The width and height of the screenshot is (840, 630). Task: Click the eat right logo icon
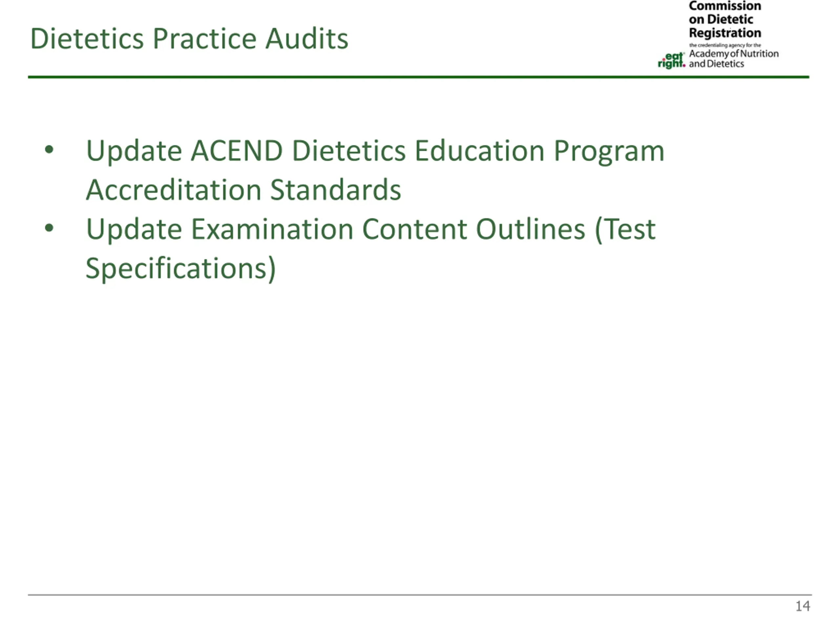[x=671, y=61]
